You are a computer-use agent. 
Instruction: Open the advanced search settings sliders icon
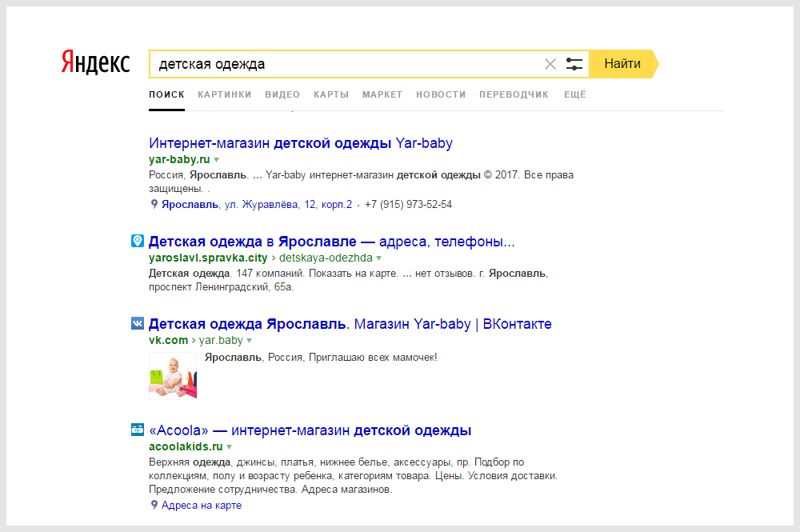(574, 64)
